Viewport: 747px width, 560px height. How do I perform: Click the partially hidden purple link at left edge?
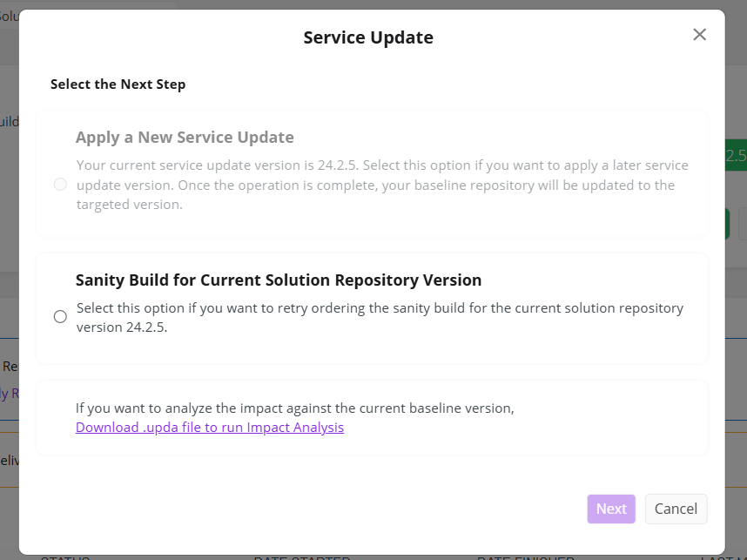click(x=4, y=394)
